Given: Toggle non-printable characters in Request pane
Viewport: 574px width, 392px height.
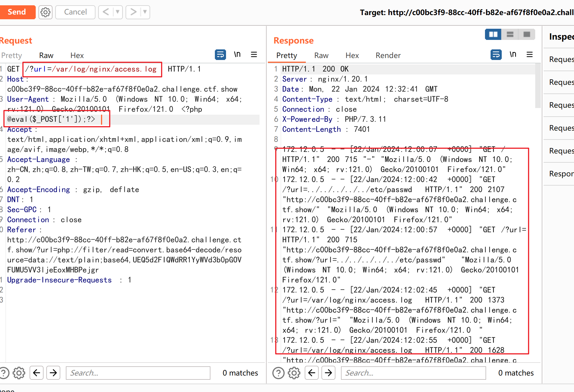Looking at the screenshot, I should (x=237, y=55).
